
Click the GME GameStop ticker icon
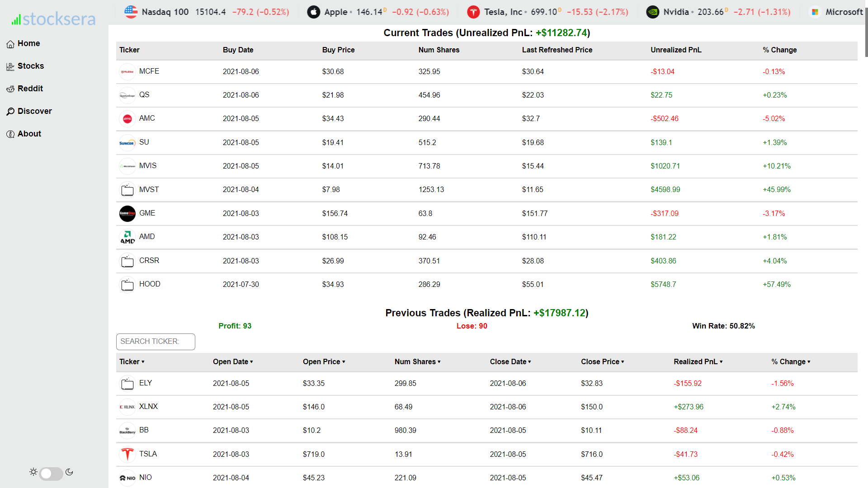point(127,213)
